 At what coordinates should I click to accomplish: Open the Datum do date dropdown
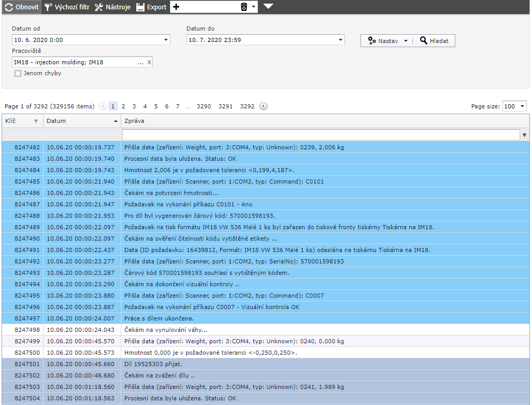tap(340, 40)
